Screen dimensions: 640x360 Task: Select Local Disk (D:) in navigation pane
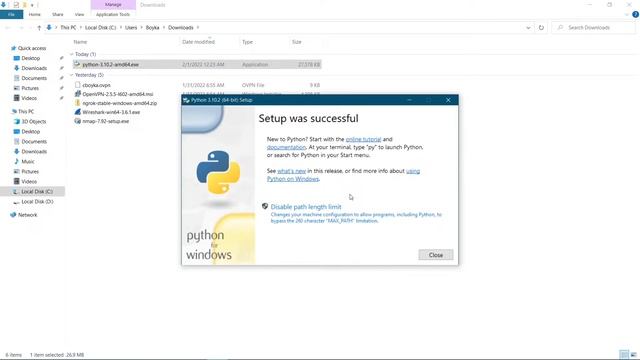tap(37, 202)
